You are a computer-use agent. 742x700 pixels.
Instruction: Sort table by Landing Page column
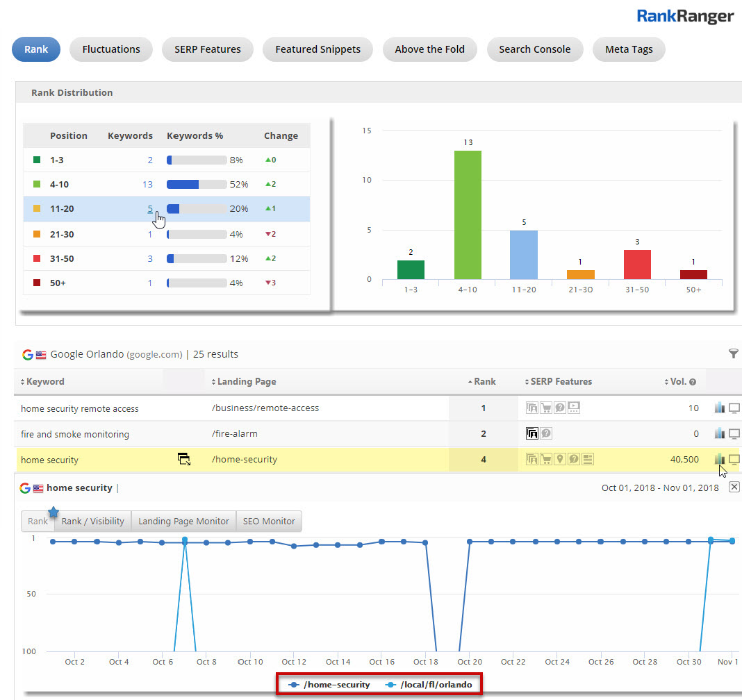tap(245, 381)
